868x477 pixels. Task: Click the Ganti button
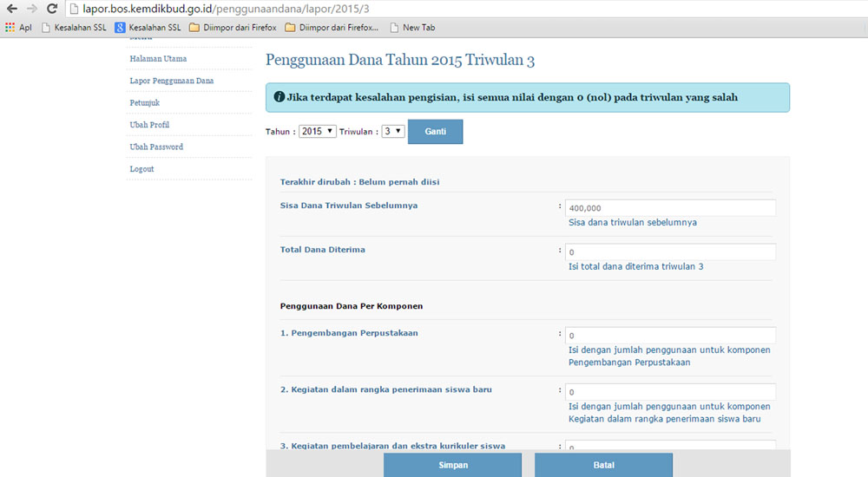coord(435,132)
